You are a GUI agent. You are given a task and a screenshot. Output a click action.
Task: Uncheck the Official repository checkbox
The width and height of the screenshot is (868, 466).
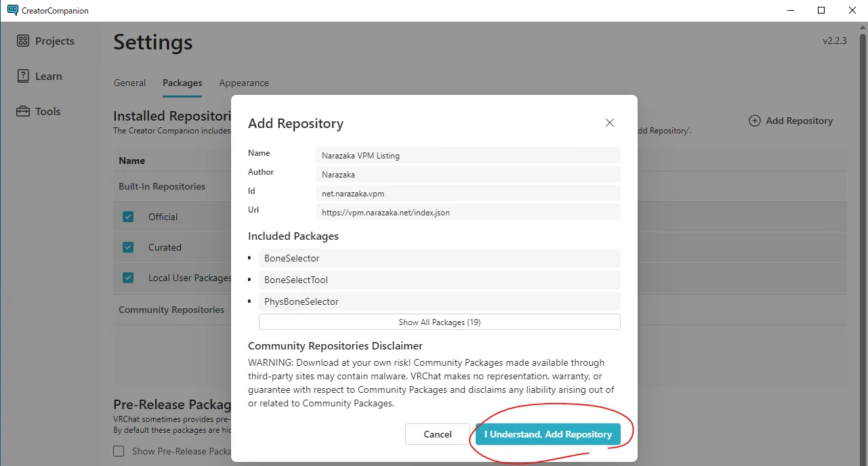click(128, 217)
